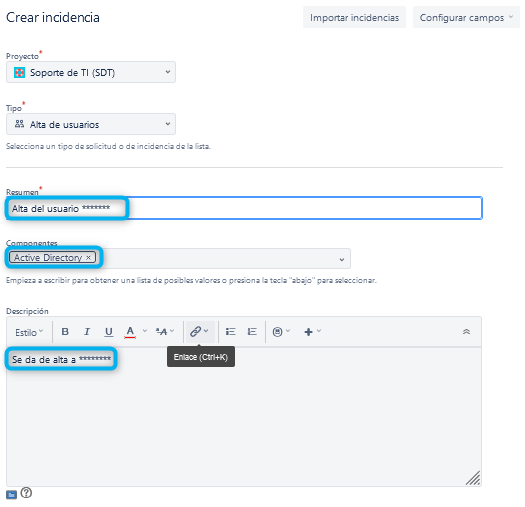The image size is (525, 507).
Task: Grab the description area resize handle
Action: (473, 478)
